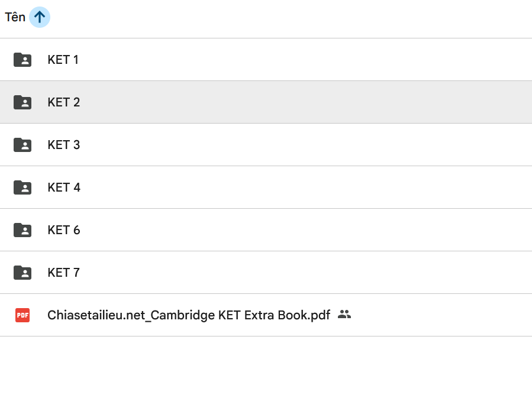
Task: Click the KET 3 shared folder icon
Action: point(22,145)
